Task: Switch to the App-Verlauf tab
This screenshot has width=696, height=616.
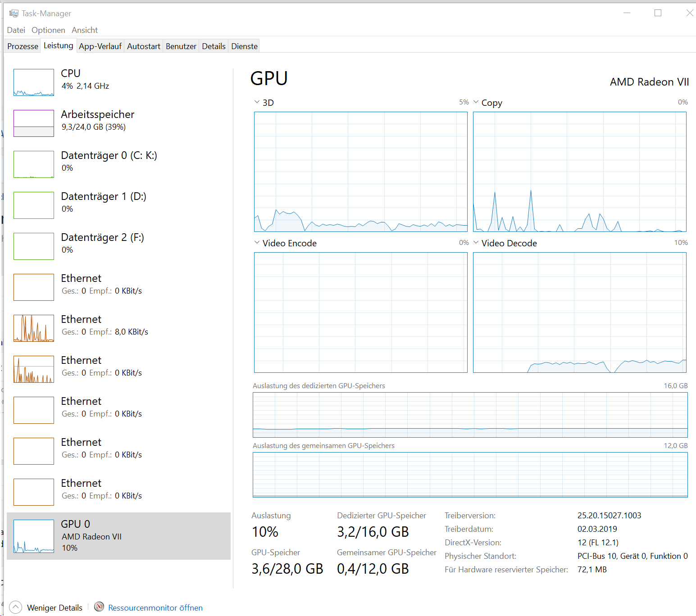Action: point(100,46)
